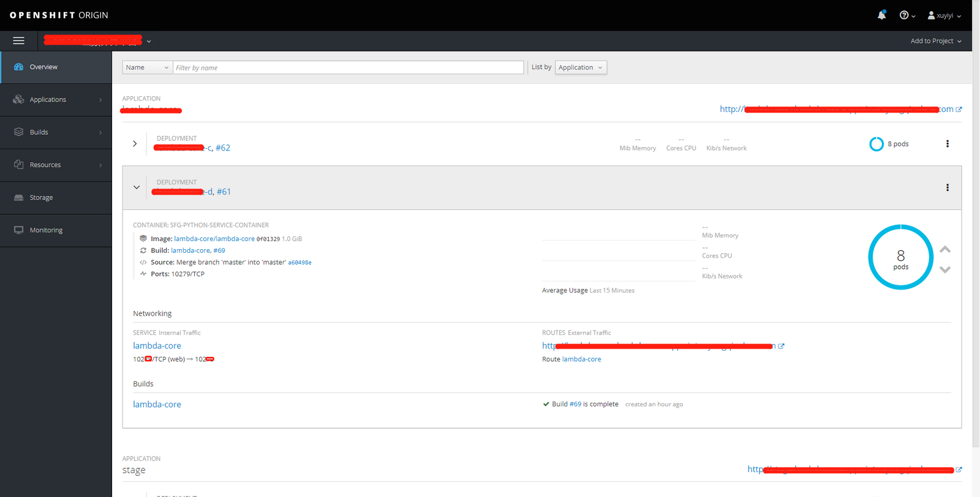This screenshot has height=497, width=980.
Task: Click the notifications bell icon
Action: (881, 15)
